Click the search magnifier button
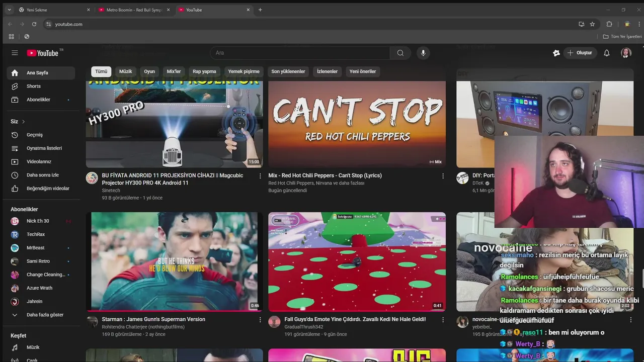Viewport: 644px width, 362px height. pyautogui.click(x=400, y=53)
